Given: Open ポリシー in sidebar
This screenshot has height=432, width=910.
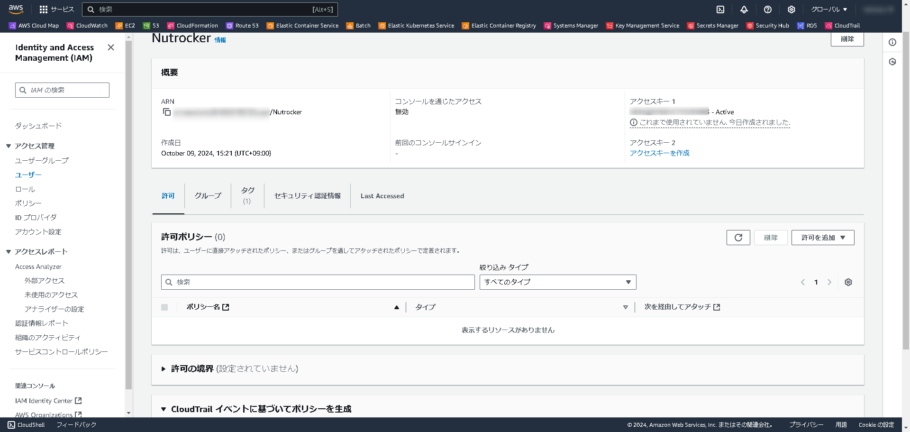Looking at the screenshot, I should pos(28,203).
